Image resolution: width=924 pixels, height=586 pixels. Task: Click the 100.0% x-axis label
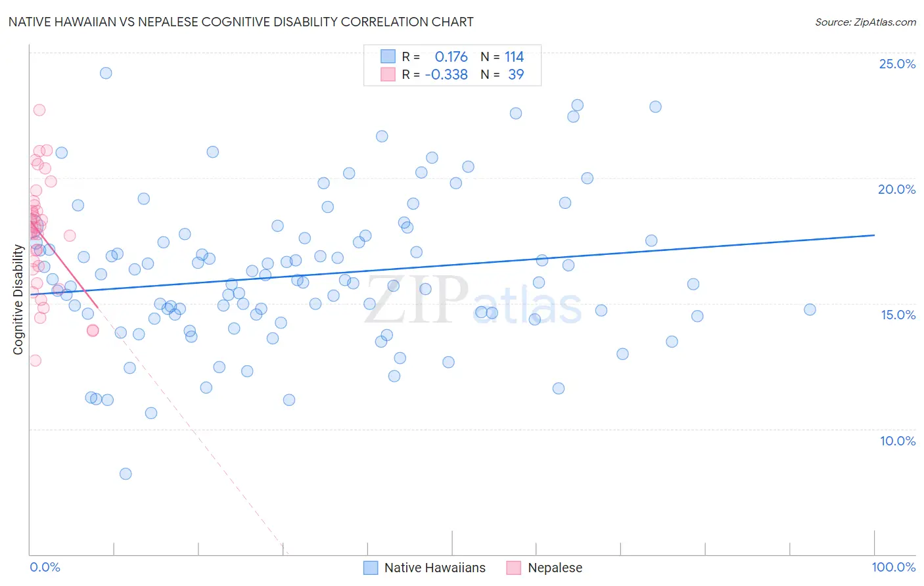(x=894, y=567)
